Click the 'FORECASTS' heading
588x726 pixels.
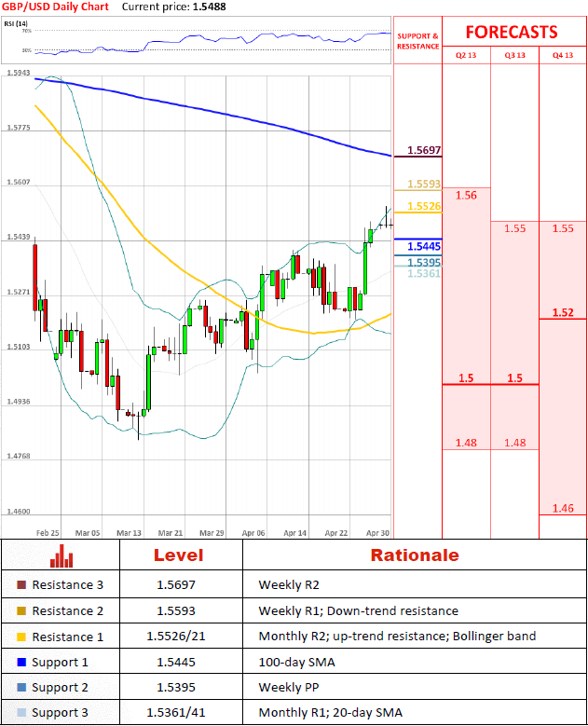[x=512, y=32]
